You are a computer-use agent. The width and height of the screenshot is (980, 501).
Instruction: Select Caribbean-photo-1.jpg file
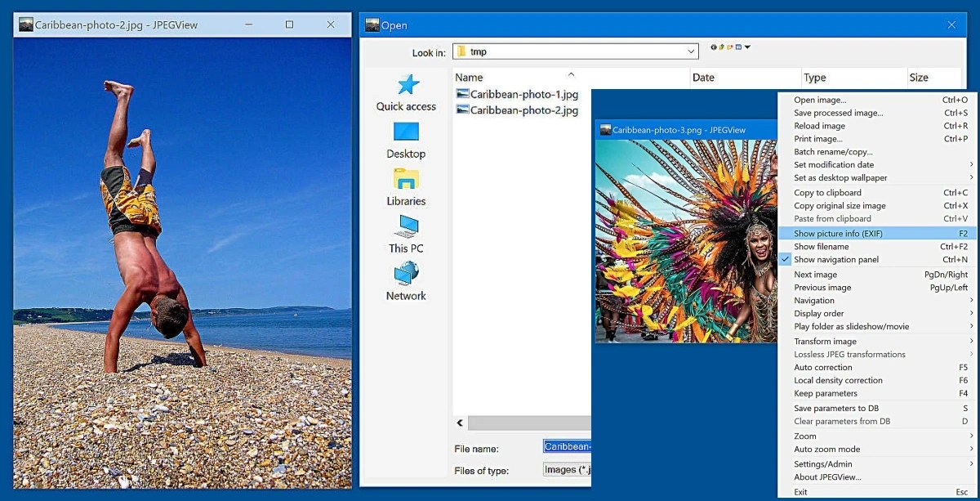point(523,95)
